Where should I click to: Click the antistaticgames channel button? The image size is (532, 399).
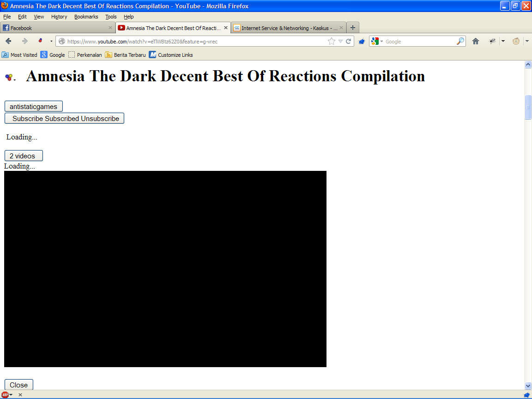34,106
